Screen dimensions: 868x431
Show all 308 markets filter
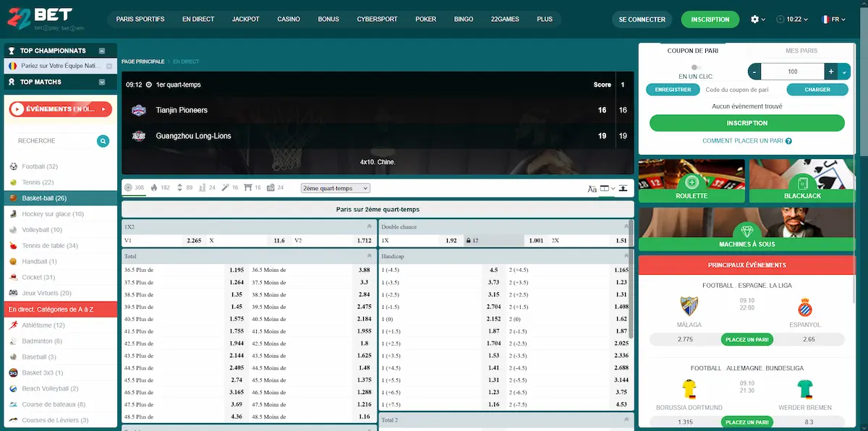click(x=135, y=188)
